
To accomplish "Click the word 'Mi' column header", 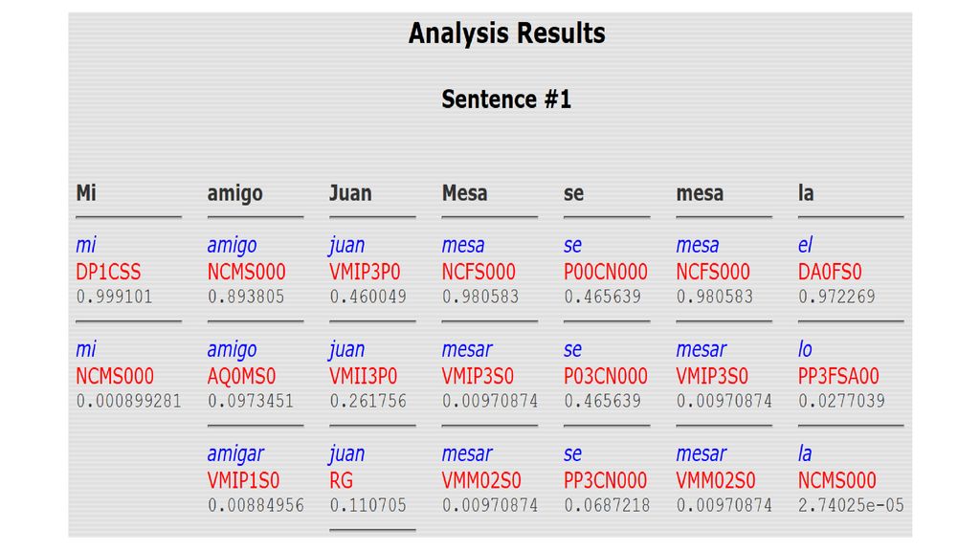I will (86, 193).
